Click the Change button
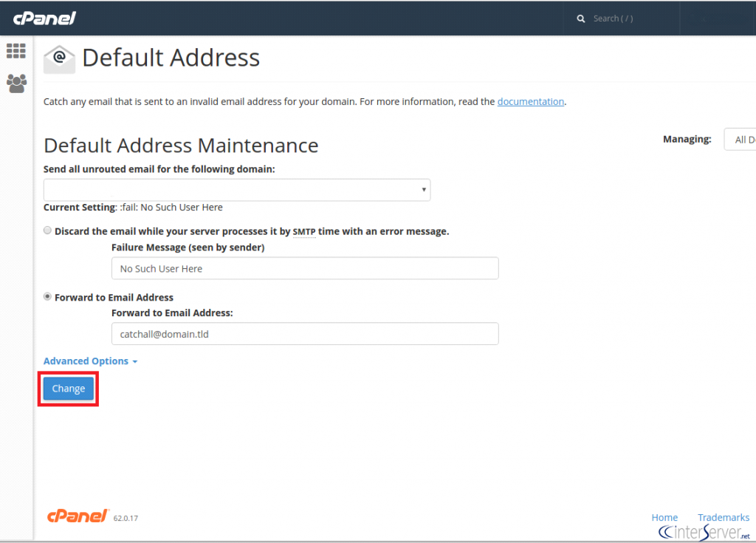The image size is (756, 543). (69, 389)
